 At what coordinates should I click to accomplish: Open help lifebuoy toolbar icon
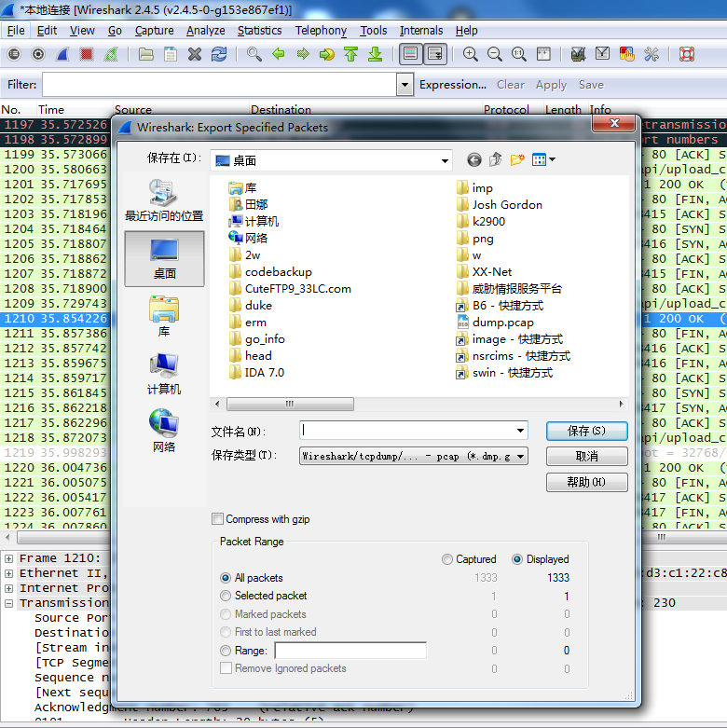687,54
